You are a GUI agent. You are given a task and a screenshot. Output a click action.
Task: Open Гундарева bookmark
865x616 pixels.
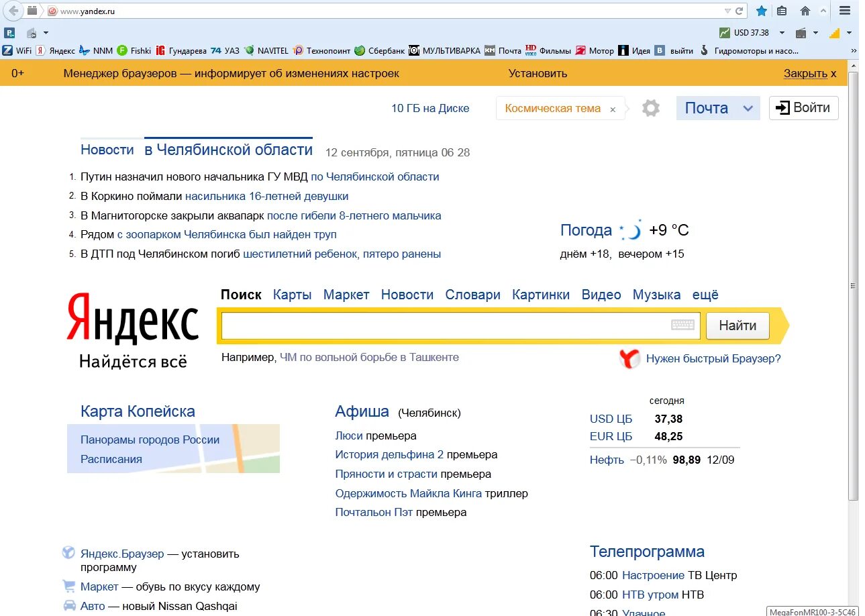[181, 50]
